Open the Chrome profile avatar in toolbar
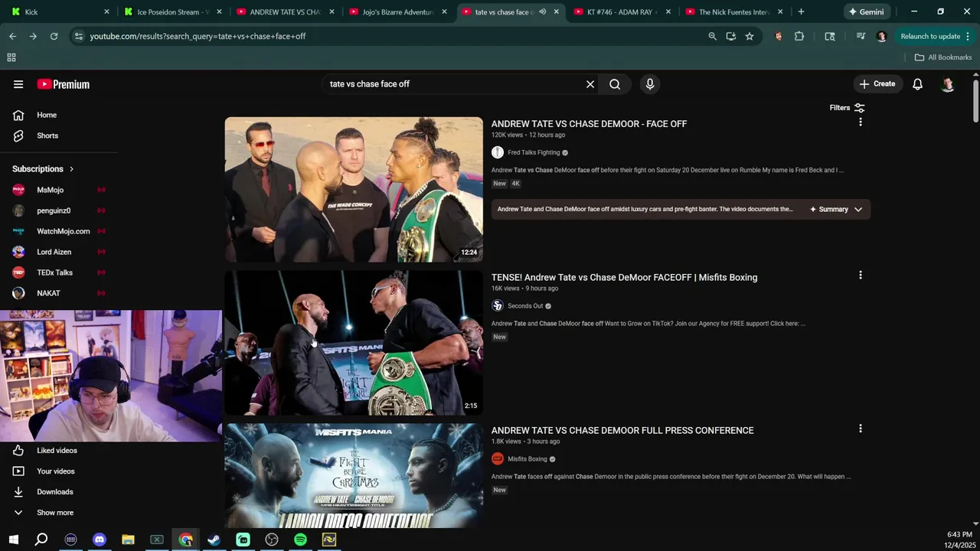This screenshot has height=551, width=980. (881, 36)
